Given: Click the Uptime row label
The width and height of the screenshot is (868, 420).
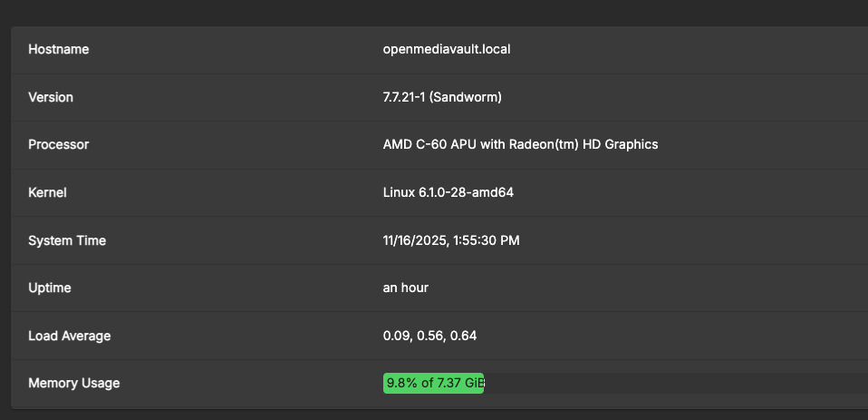Looking at the screenshot, I should (x=50, y=288).
